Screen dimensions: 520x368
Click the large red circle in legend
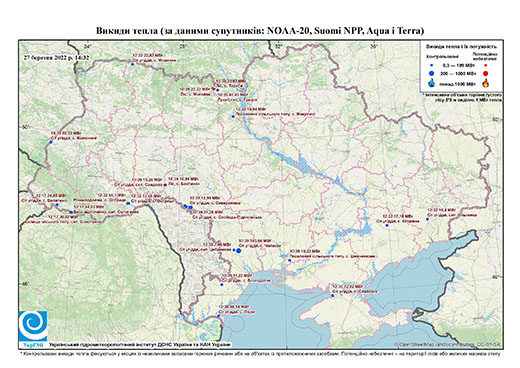pos(485,73)
